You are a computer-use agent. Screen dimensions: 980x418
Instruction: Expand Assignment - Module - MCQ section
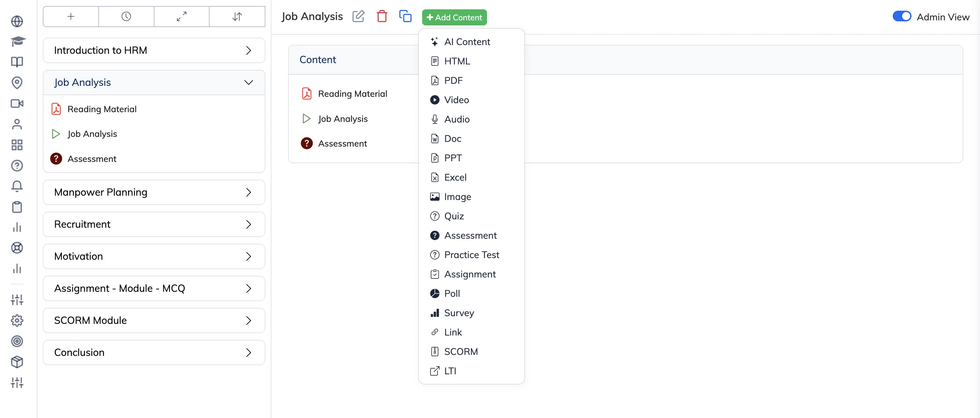(x=154, y=288)
